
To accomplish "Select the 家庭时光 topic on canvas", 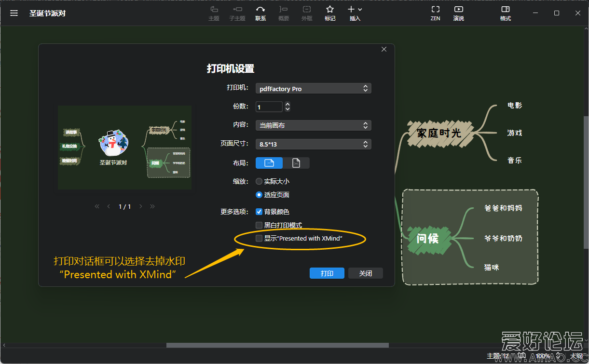I will [439, 133].
